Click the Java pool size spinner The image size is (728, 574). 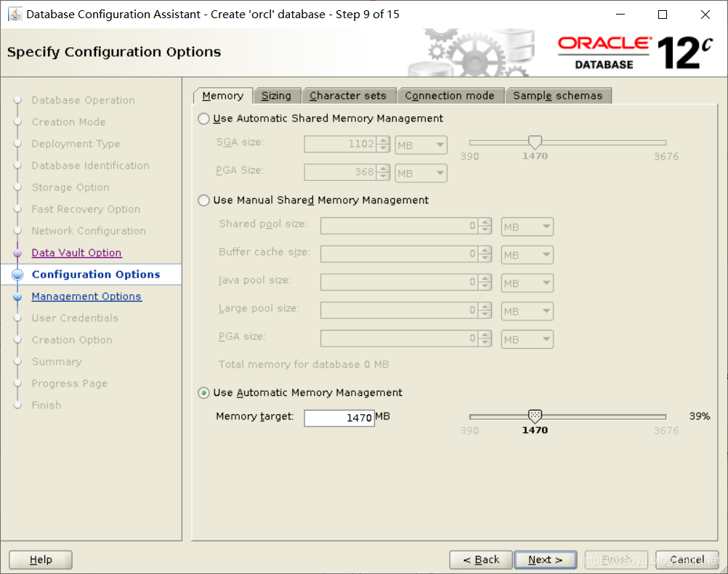click(485, 282)
